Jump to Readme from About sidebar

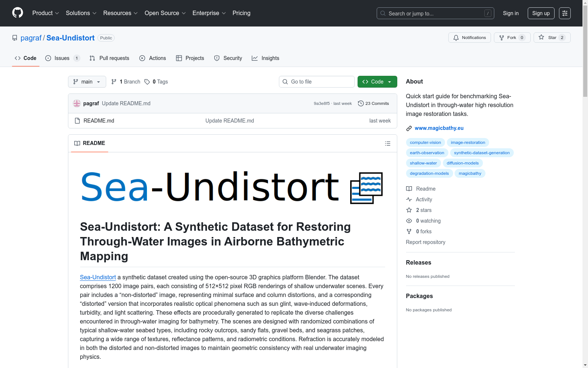(421, 189)
